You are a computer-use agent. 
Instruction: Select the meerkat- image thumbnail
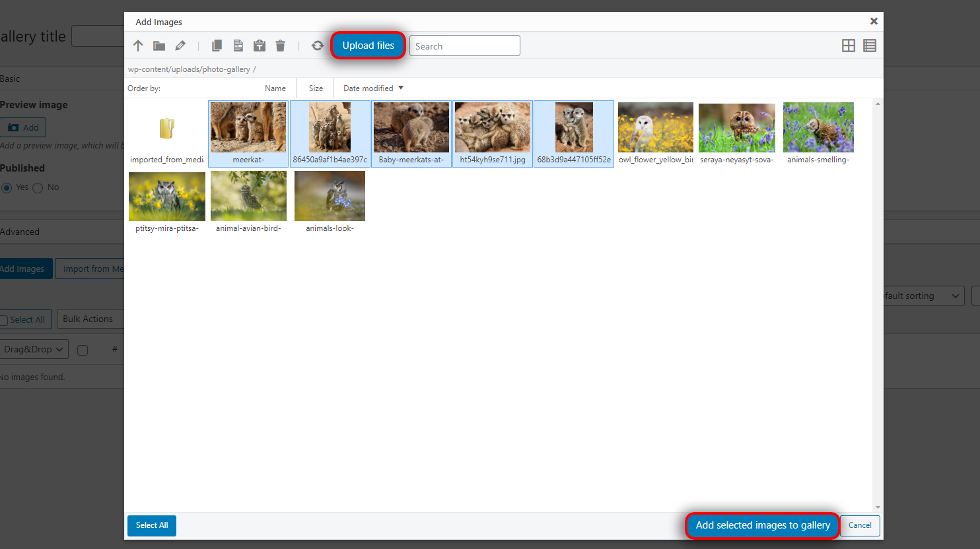(x=248, y=133)
